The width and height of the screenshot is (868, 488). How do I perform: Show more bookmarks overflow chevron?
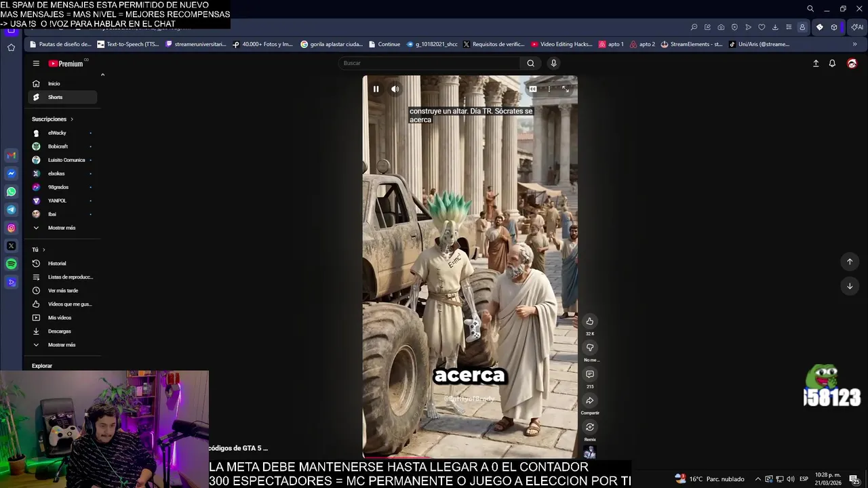tap(854, 44)
